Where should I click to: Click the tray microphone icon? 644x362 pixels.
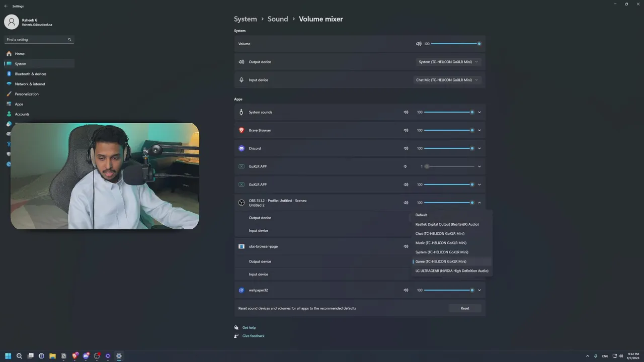[x=596, y=356]
